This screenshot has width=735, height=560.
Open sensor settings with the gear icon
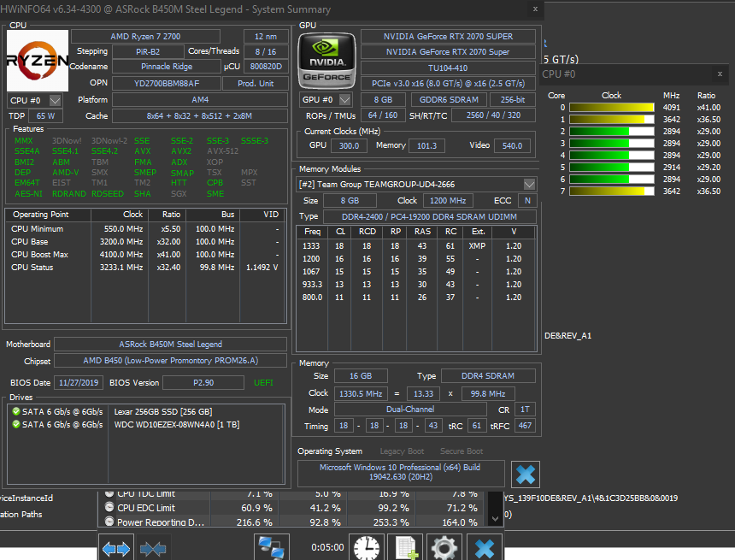444,547
